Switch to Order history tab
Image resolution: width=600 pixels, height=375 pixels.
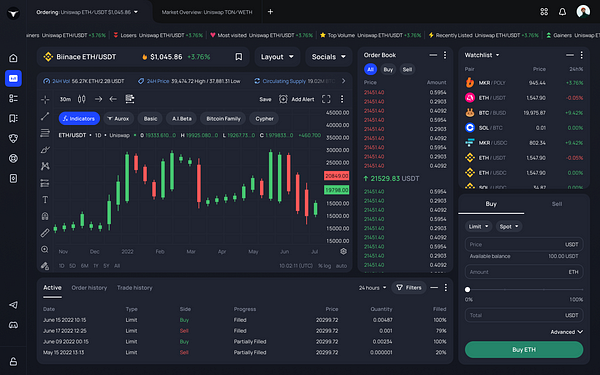[x=89, y=288]
